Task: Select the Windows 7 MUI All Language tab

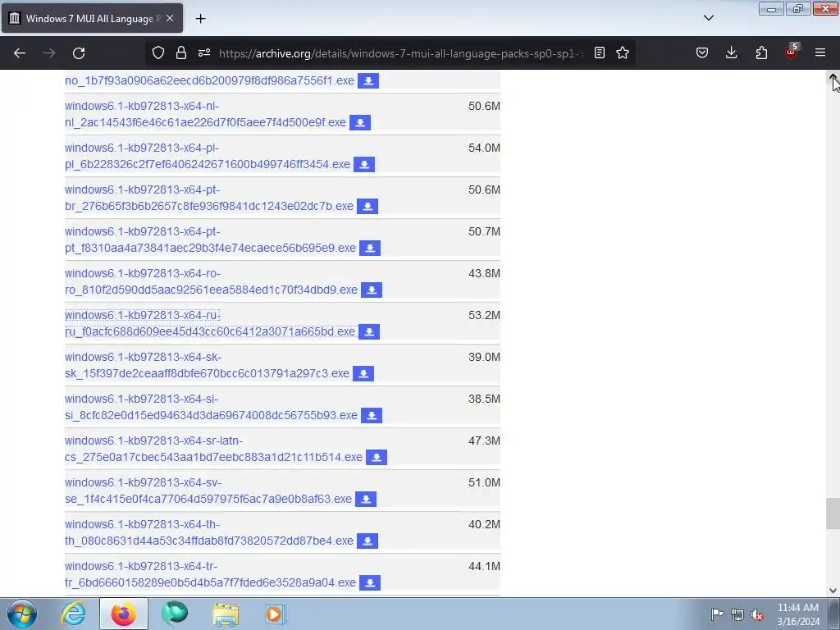Action: (92, 18)
